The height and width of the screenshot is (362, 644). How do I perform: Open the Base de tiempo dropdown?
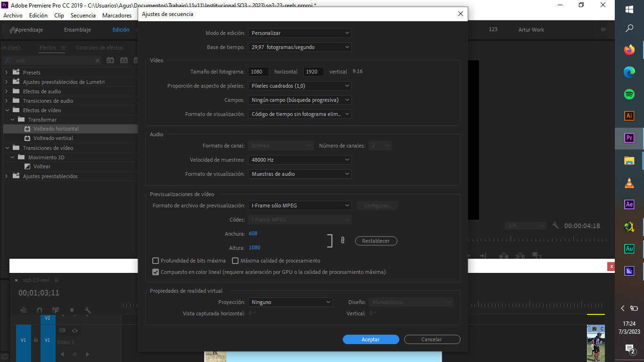[x=299, y=47]
